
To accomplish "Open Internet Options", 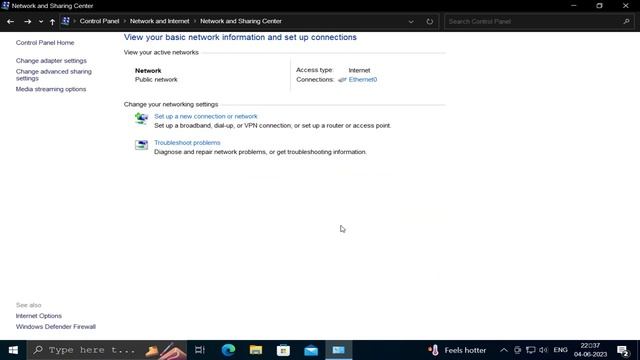I will coord(39,316).
